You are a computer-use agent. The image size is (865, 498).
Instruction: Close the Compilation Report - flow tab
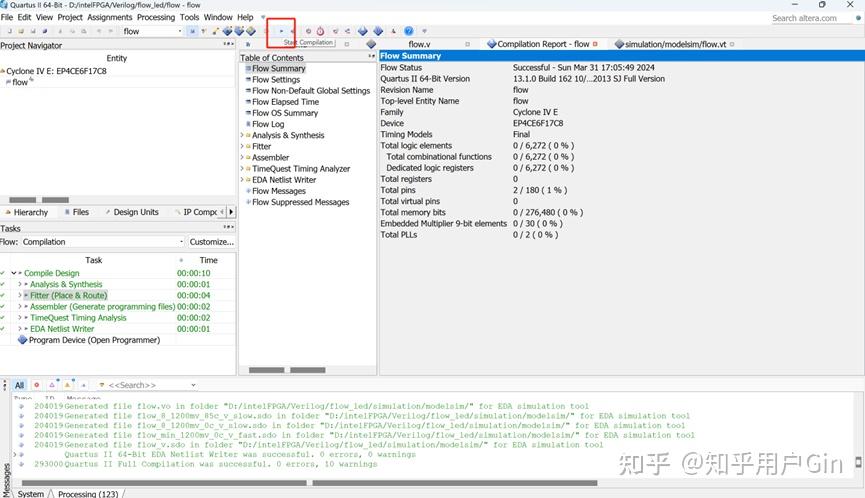click(595, 44)
